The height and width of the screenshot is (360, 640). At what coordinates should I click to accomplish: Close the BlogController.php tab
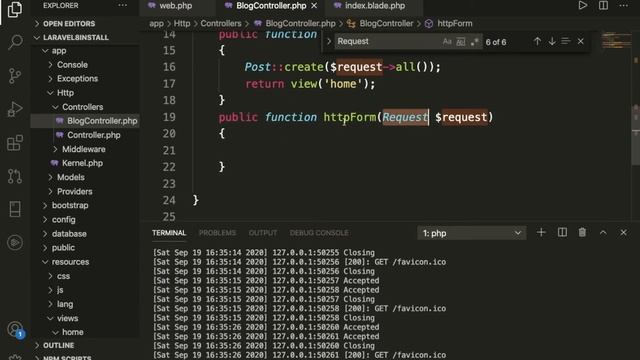[314, 6]
